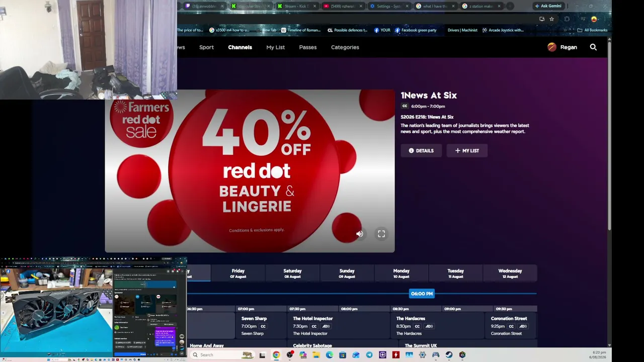The height and width of the screenshot is (362, 644).
Task: Select the Channels menu item
Action: tap(240, 47)
